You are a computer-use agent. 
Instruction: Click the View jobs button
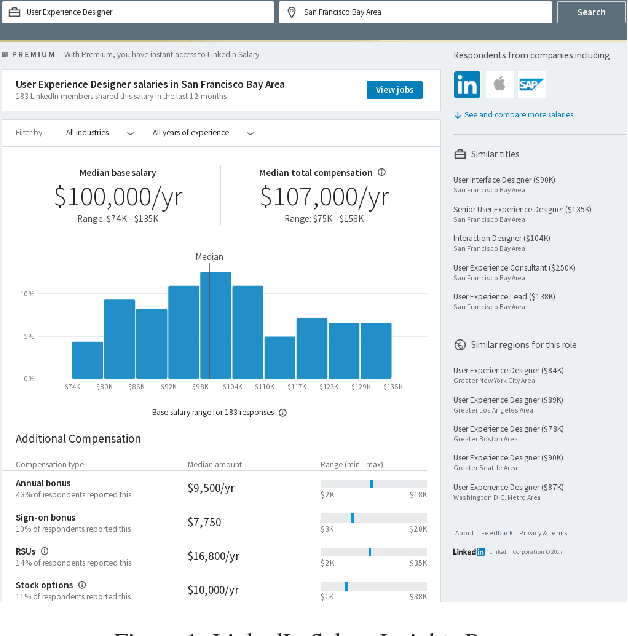tap(394, 90)
